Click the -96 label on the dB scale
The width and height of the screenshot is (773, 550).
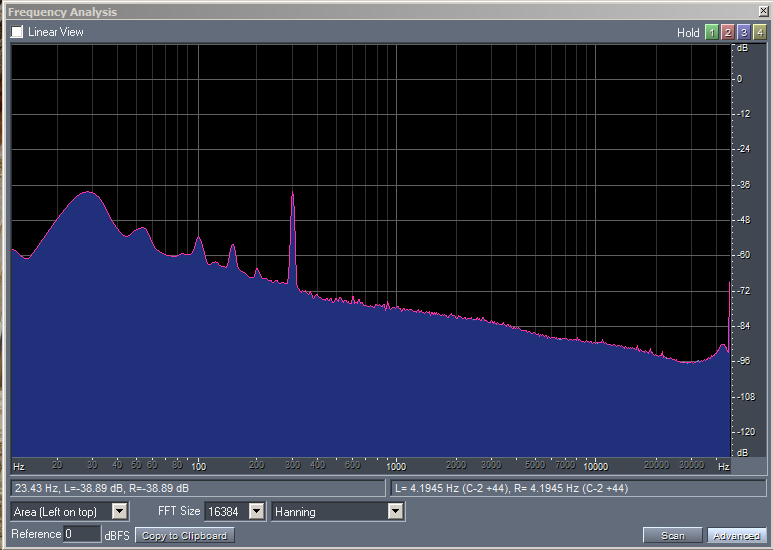pyautogui.click(x=742, y=361)
